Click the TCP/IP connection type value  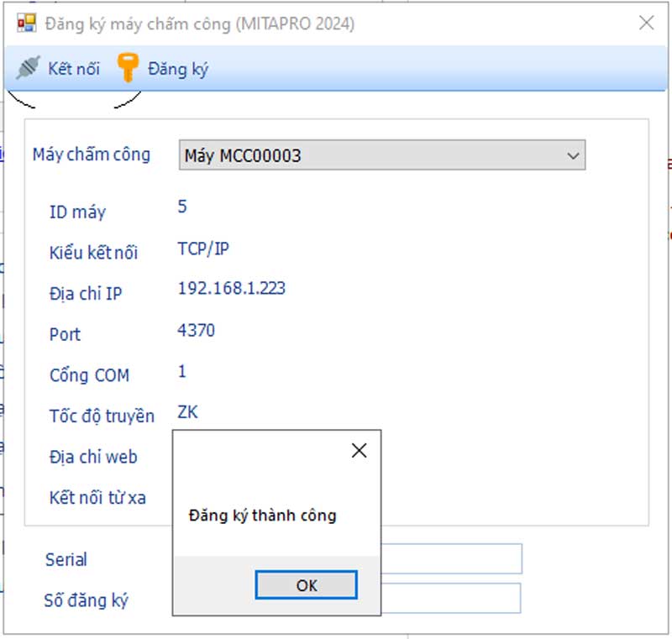click(203, 249)
